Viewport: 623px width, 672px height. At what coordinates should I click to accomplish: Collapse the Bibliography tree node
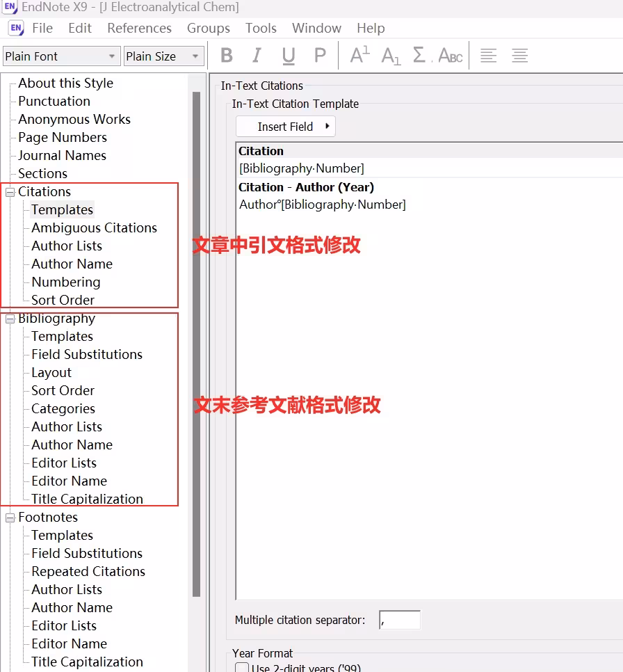pyautogui.click(x=10, y=319)
